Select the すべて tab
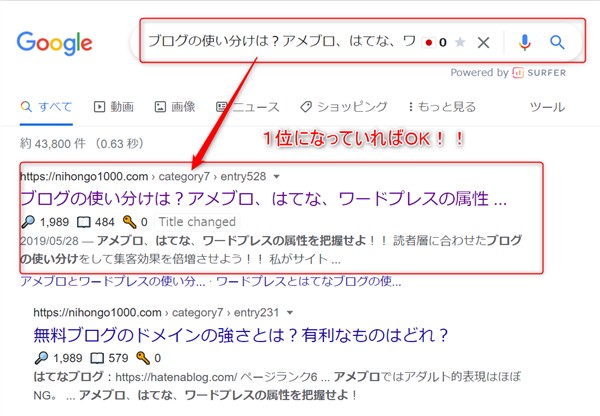The width and height of the screenshot is (600, 416). (x=46, y=107)
